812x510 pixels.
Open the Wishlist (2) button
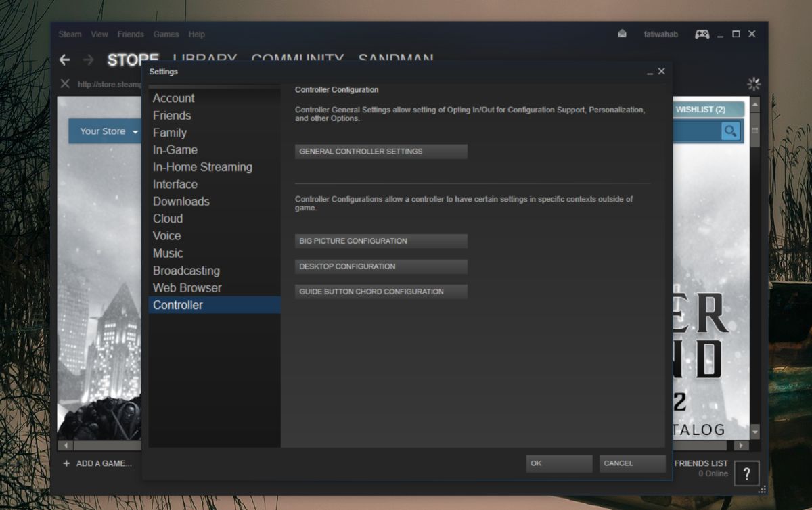tap(707, 110)
